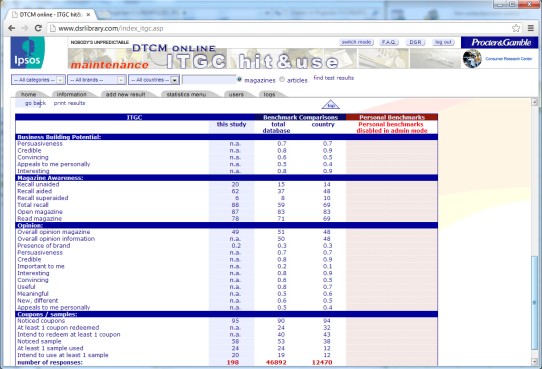Click the 'this study' column header

(231, 124)
